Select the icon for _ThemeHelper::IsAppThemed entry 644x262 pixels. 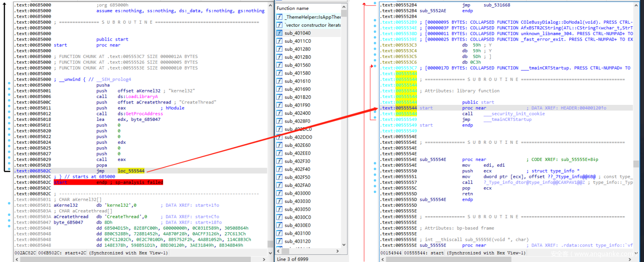[279, 17]
